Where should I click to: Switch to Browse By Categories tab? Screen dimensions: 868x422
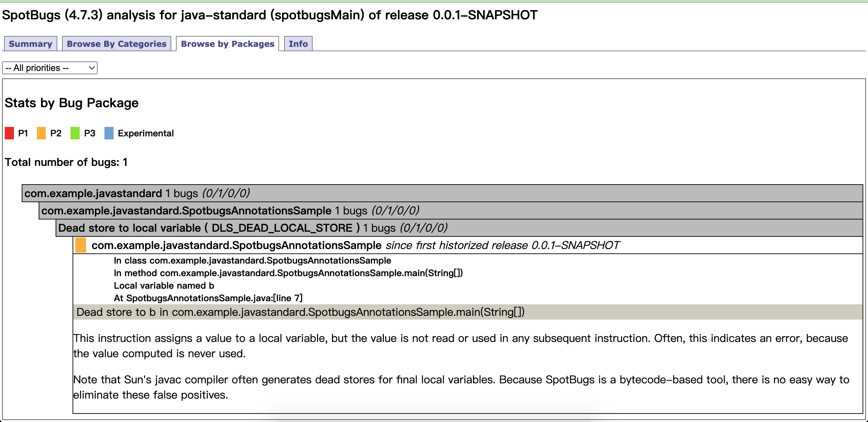(116, 44)
